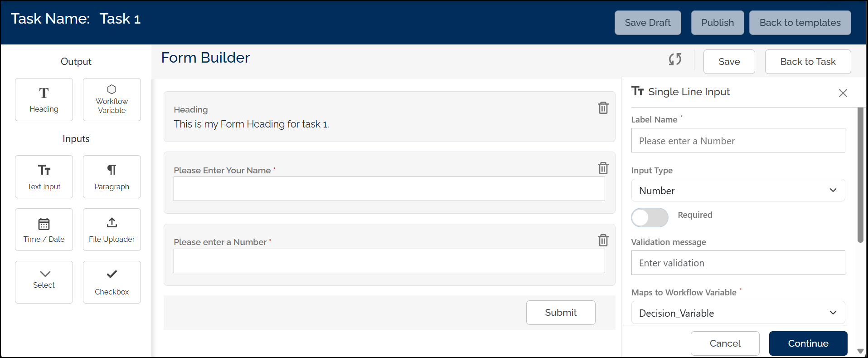
Task: Add a Checkbox input element
Action: [x=112, y=282]
